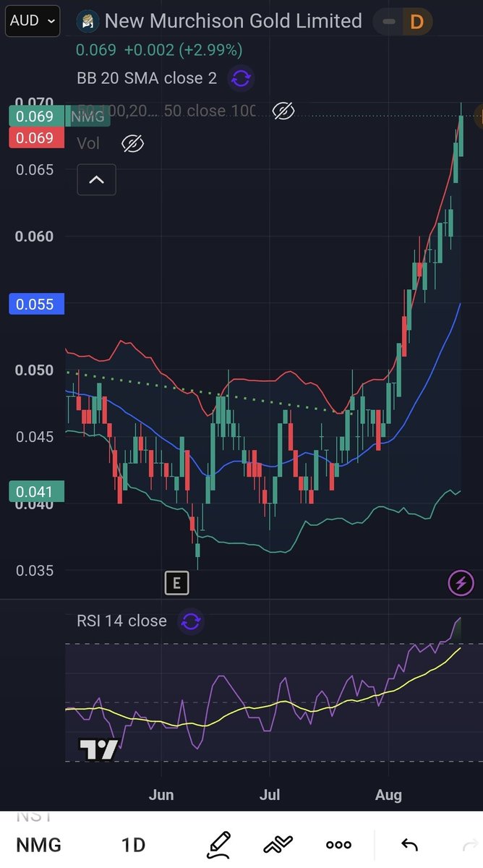Image resolution: width=483 pixels, height=868 pixels.
Task: Tap the undo arrow in bottom toolbar
Action: point(410,844)
